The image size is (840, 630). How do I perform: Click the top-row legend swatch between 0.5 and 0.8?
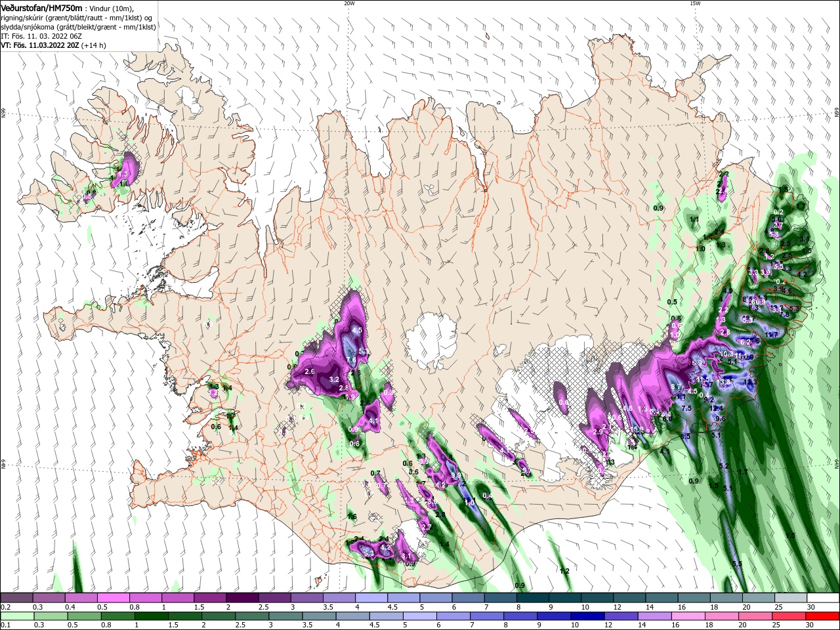coord(114,597)
